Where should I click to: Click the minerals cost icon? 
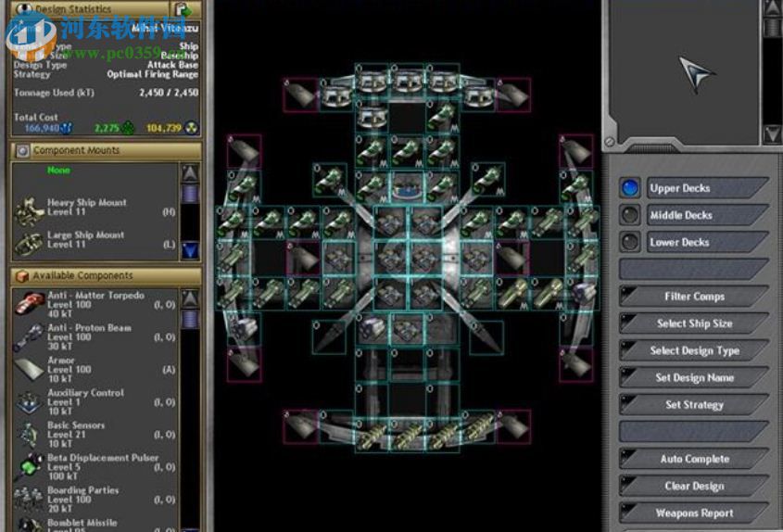coord(66,129)
